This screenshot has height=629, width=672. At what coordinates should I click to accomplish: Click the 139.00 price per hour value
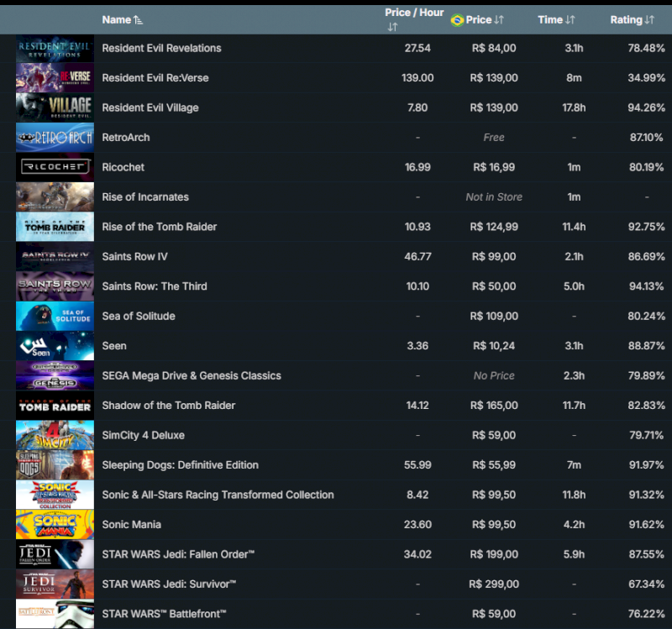[x=417, y=78]
